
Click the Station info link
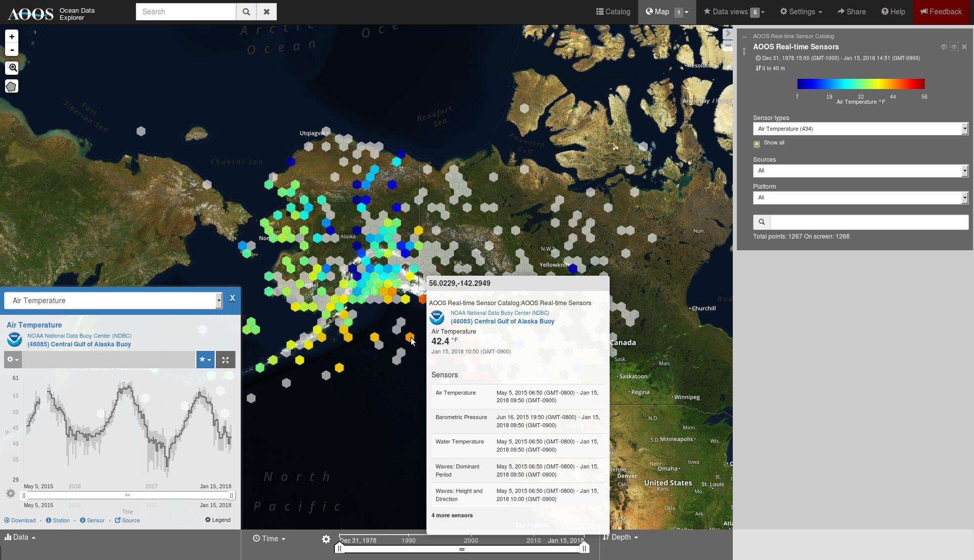click(x=58, y=520)
